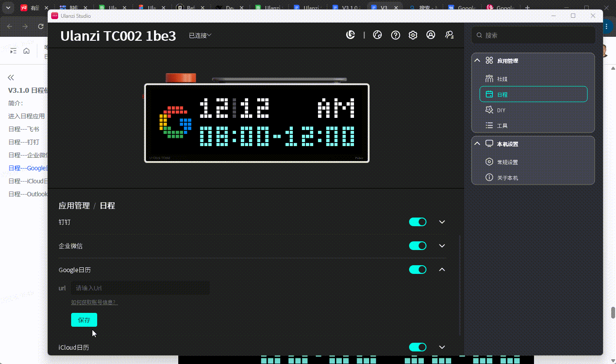Image resolution: width=616 pixels, height=364 pixels.
Task: Toggle the 钉钉 switch off
Action: coord(418,222)
